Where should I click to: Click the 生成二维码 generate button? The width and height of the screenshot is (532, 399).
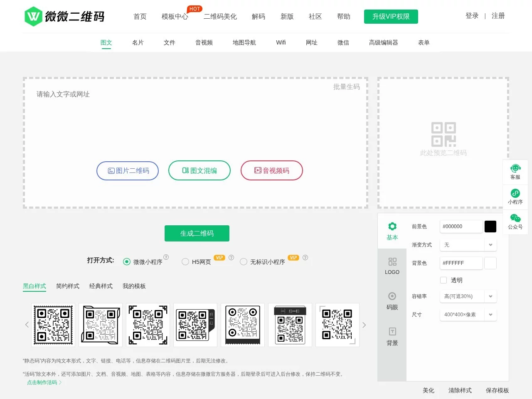[197, 233]
